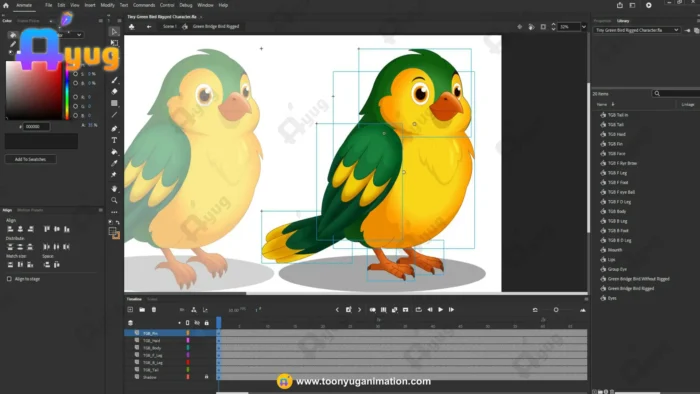Image resolution: width=700 pixels, height=394 pixels.
Task: Toggle show all layers as outlines
Action: click(188, 323)
